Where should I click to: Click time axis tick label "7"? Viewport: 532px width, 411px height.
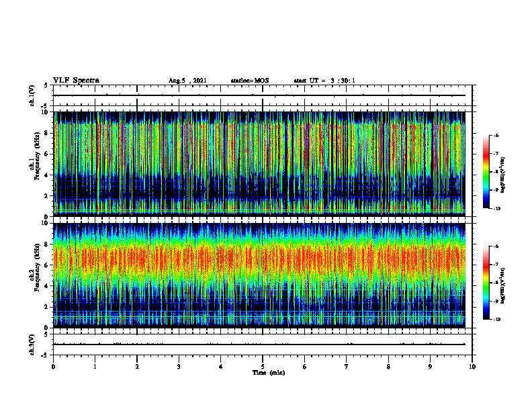347,367
